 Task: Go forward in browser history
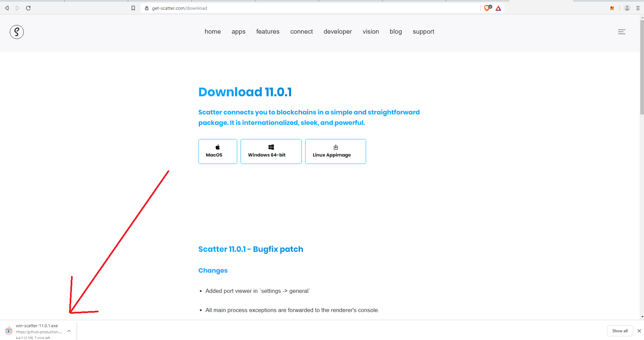(x=17, y=8)
